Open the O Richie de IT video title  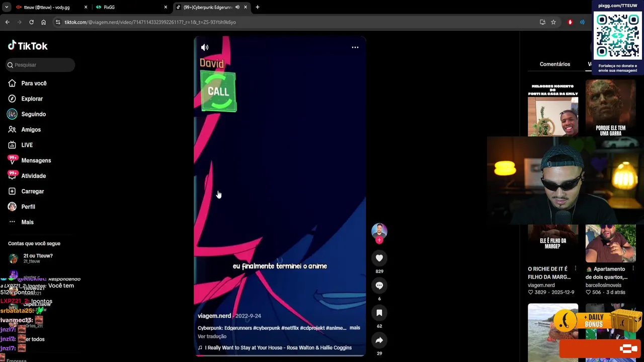[x=549, y=273]
